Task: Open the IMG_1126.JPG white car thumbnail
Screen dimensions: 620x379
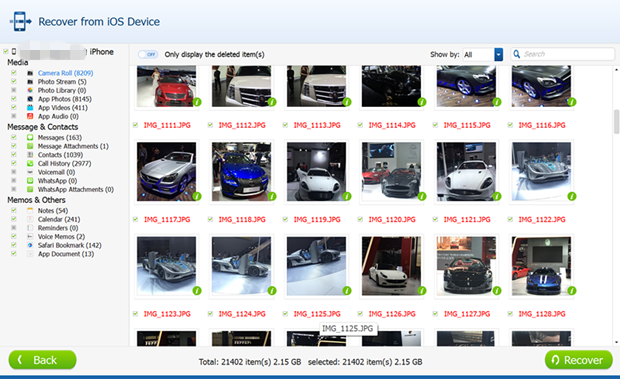Action: pyautogui.click(x=391, y=266)
